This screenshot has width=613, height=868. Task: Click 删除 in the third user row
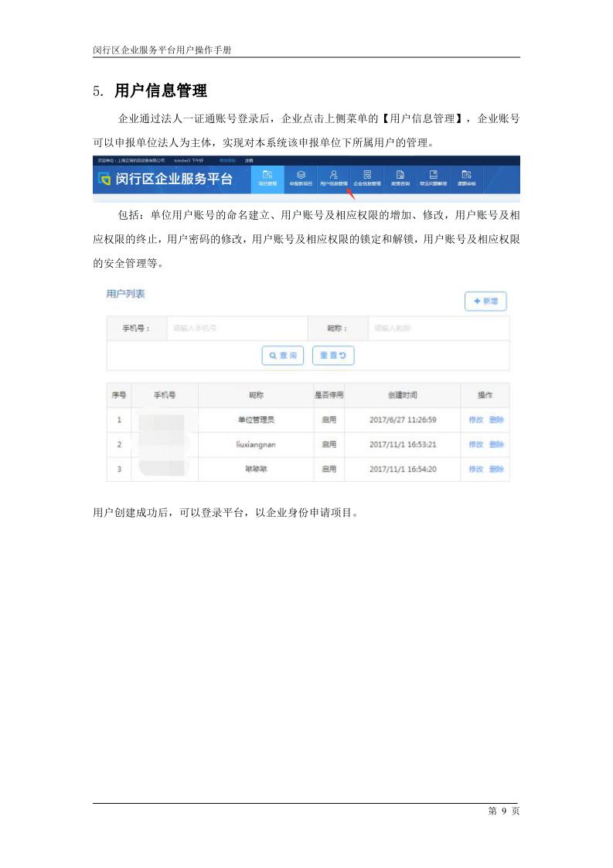click(x=496, y=470)
